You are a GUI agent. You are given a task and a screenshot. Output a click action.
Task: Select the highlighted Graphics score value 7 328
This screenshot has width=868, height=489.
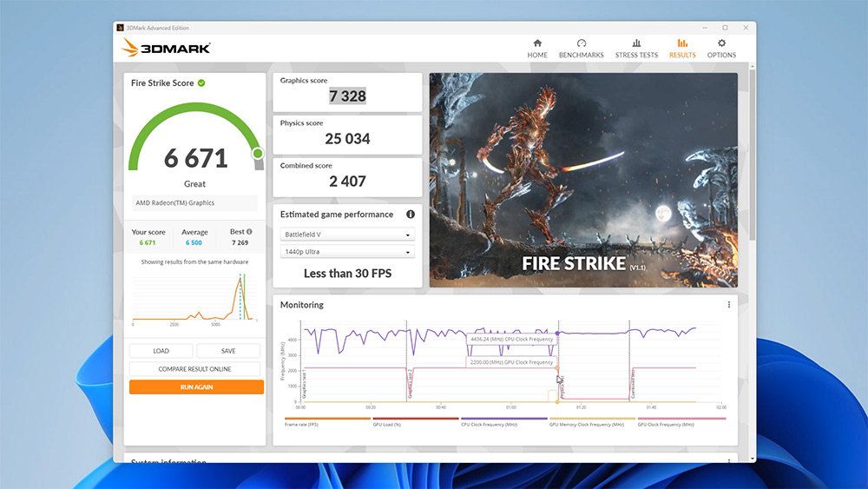(x=348, y=96)
